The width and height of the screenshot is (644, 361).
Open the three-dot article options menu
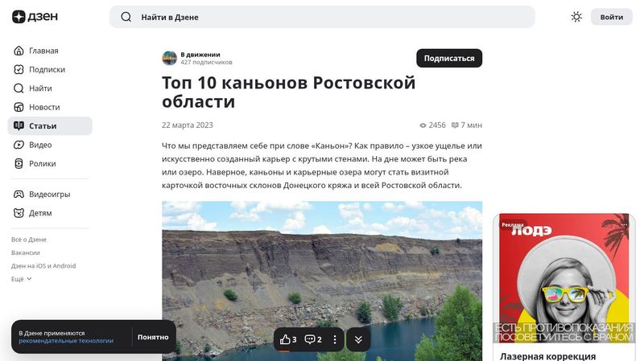pyautogui.click(x=335, y=339)
